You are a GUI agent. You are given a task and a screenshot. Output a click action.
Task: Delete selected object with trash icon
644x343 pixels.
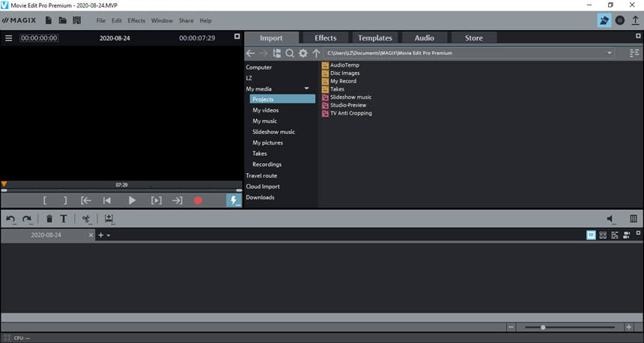click(x=49, y=219)
